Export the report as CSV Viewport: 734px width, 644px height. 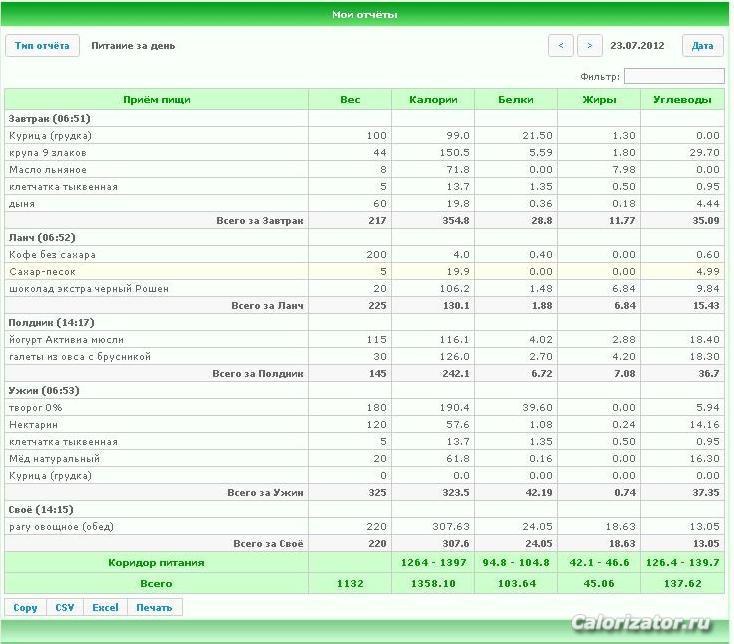click(65, 607)
